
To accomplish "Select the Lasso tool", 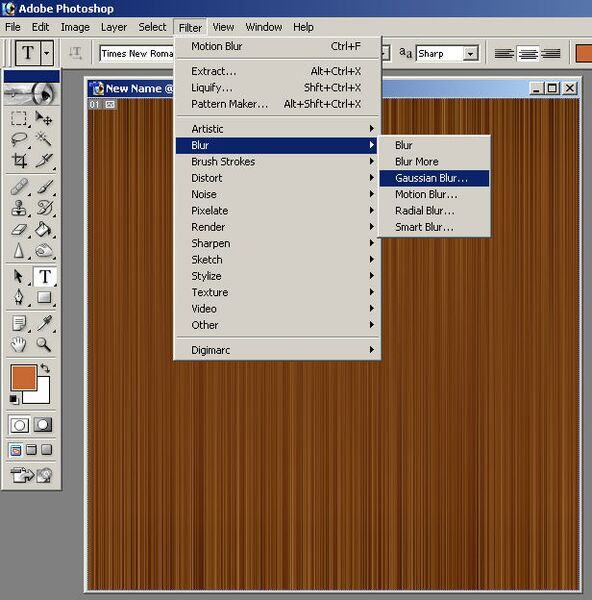I will pyautogui.click(x=18, y=139).
